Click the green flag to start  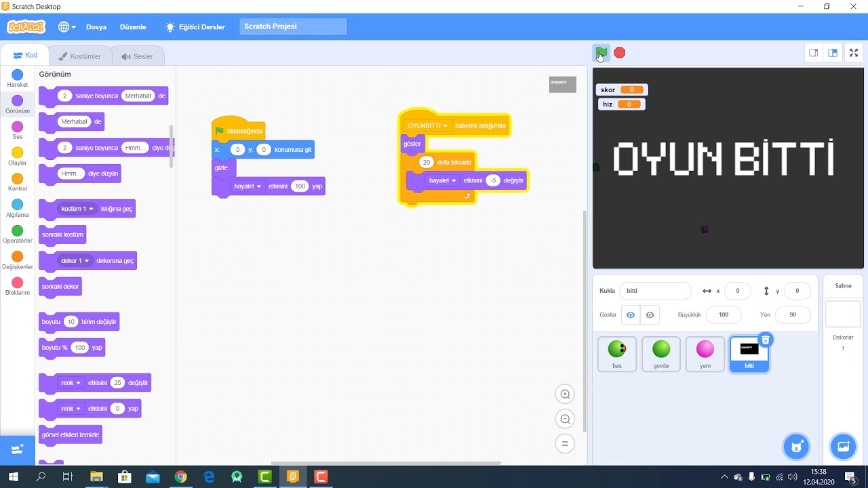pos(601,53)
